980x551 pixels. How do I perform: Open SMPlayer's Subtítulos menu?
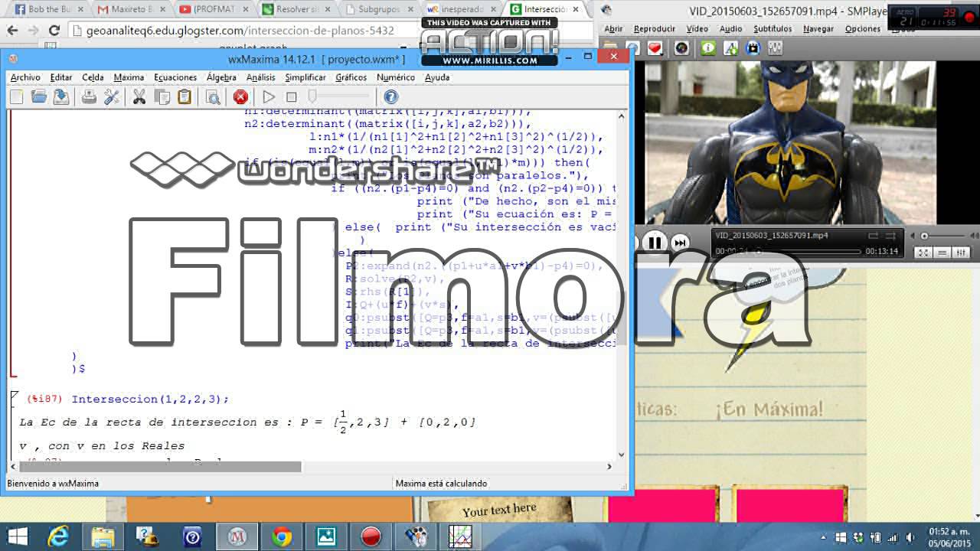pyautogui.click(x=773, y=28)
